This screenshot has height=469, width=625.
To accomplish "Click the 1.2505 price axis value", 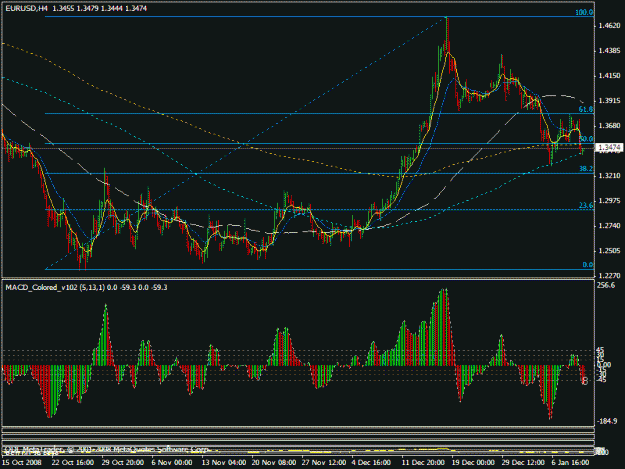I will point(609,251).
